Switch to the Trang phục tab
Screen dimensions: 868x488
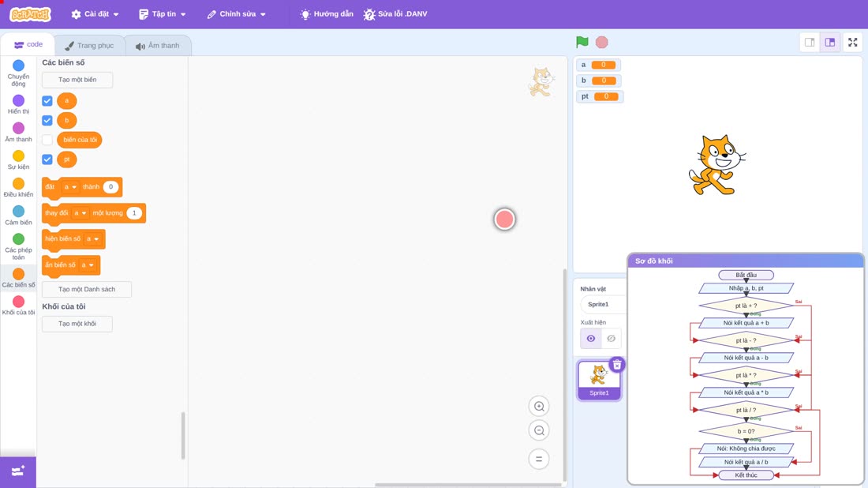coord(89,46)
